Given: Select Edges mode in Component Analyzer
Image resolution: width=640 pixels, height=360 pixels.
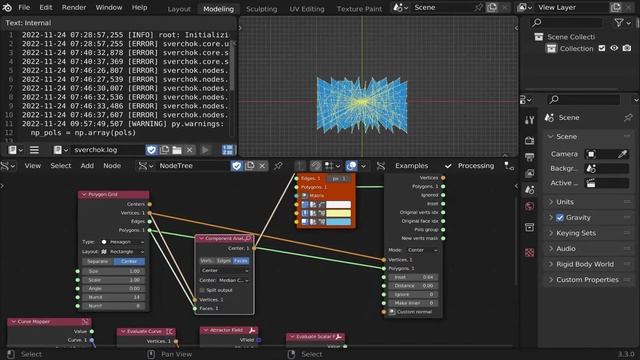Looking at the screenshot, I should point(224,260).
